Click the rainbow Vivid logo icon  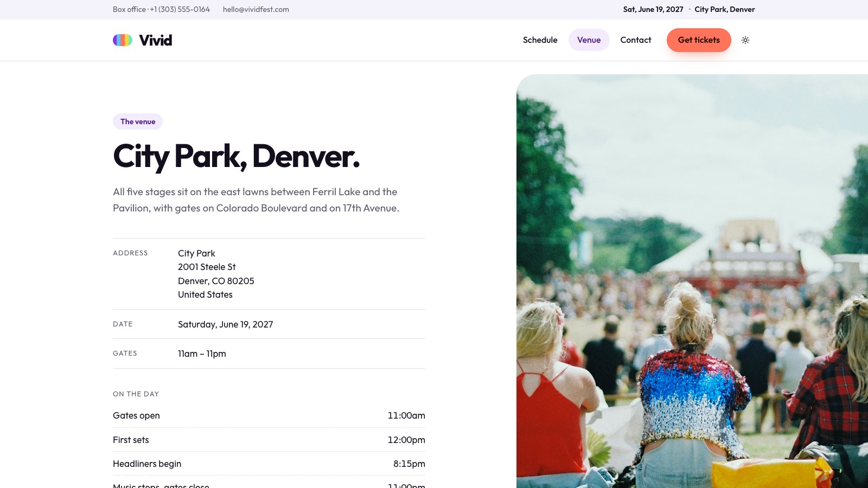click(123, 40)
